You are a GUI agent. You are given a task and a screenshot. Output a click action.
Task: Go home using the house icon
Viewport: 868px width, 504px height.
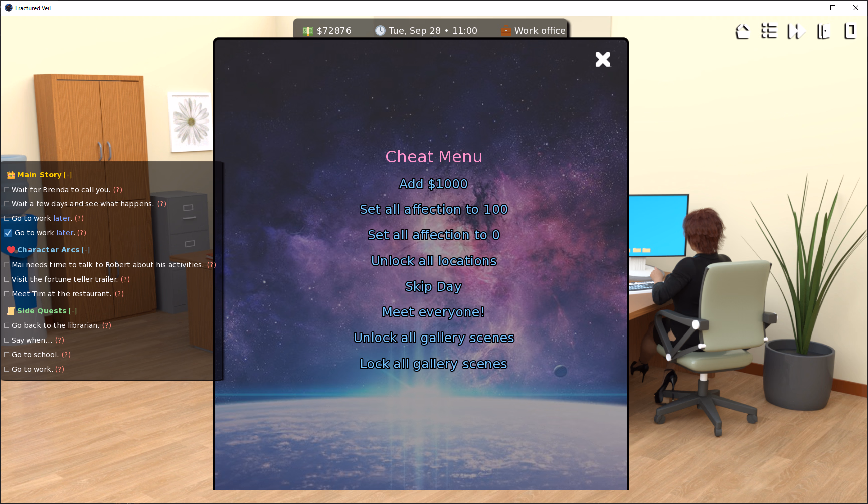[x=742, y=31]
